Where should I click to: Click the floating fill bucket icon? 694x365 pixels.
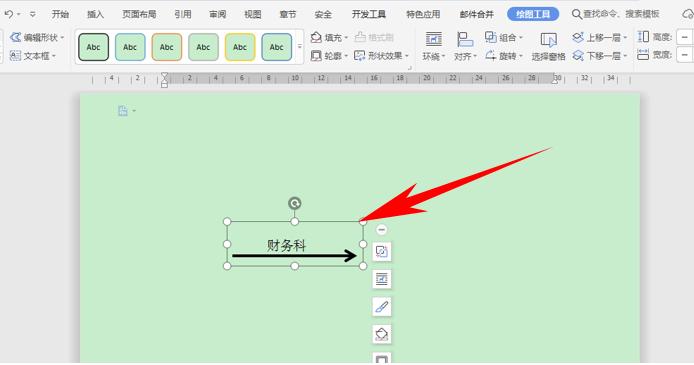click(382, 334)
